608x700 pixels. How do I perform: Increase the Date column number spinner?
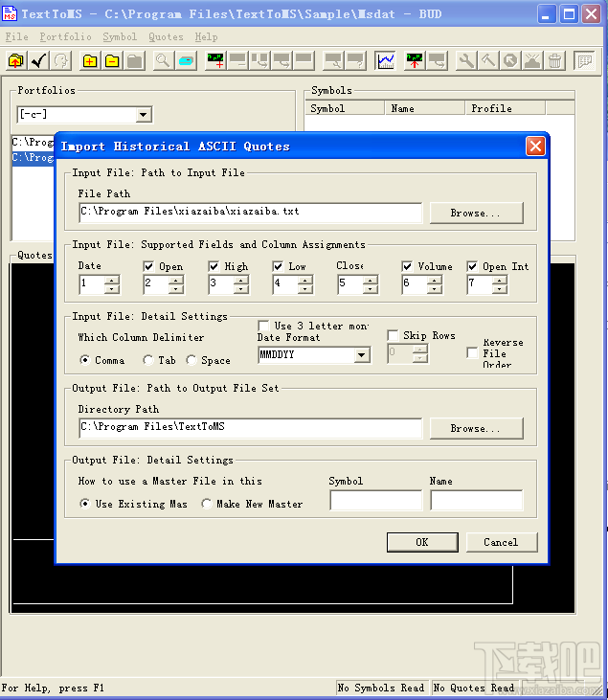(x=112, y=280)
